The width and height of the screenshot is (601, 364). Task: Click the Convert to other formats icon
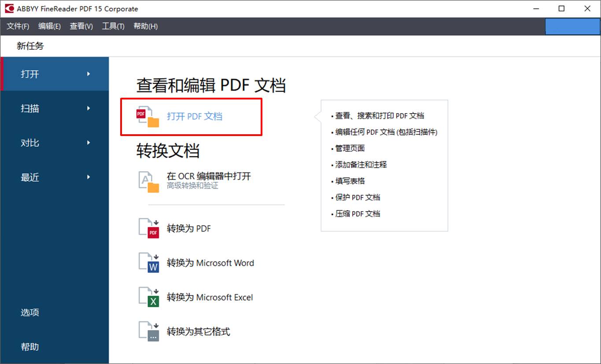click(149, 331)
